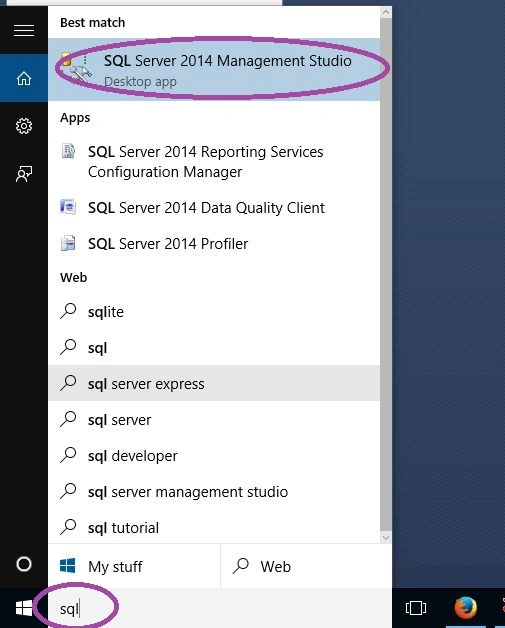
Task: Search the web for sqlite
Action: 214,312
